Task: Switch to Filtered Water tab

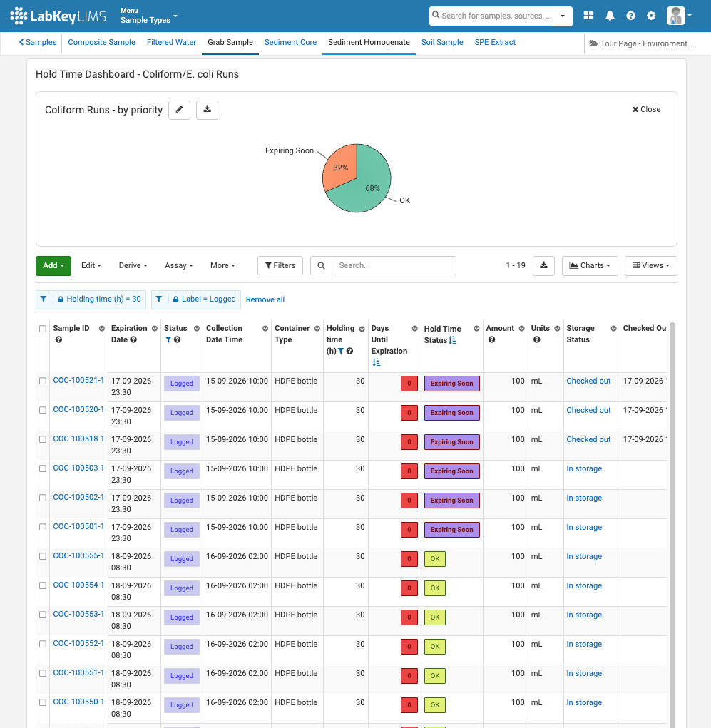Action: tap(171, 42)
